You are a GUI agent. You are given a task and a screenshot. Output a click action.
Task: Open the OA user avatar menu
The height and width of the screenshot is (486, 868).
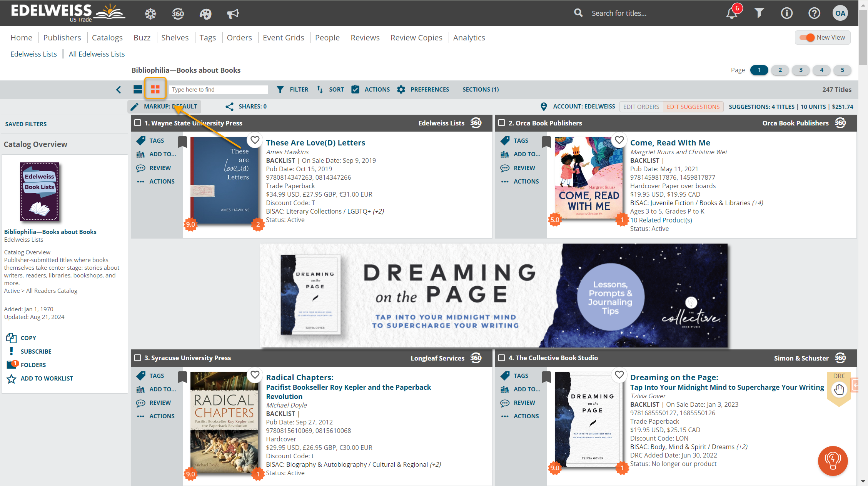[x=841, y=13]
